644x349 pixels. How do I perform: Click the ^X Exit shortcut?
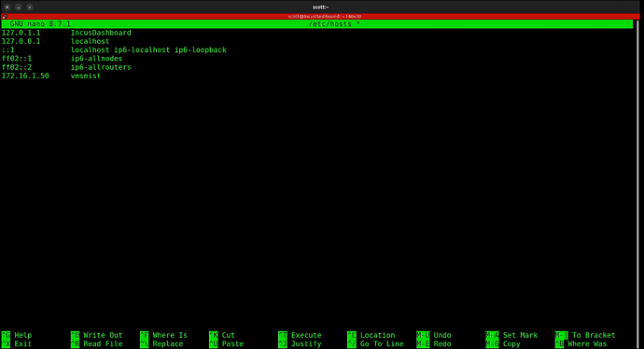[x=17, y=343]
